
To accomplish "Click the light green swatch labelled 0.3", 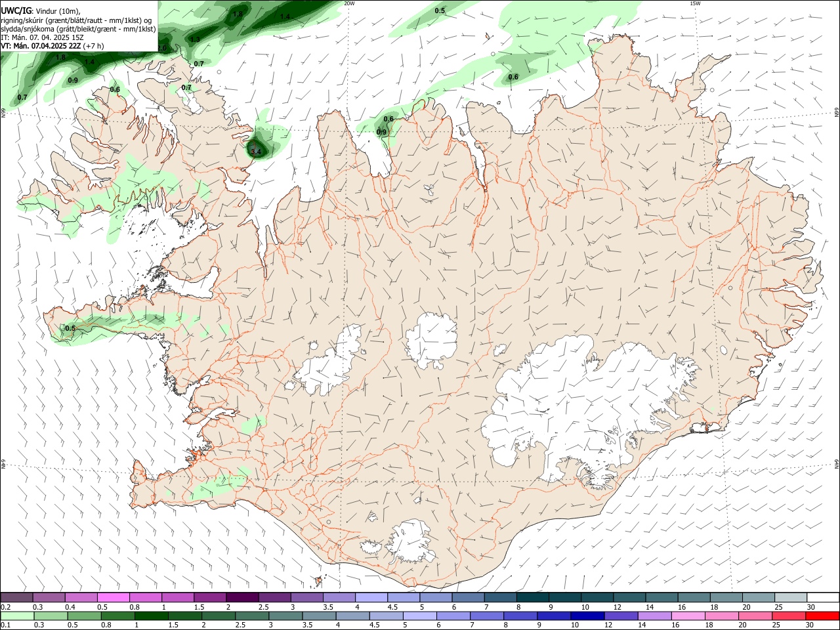I will click(51, 616).
